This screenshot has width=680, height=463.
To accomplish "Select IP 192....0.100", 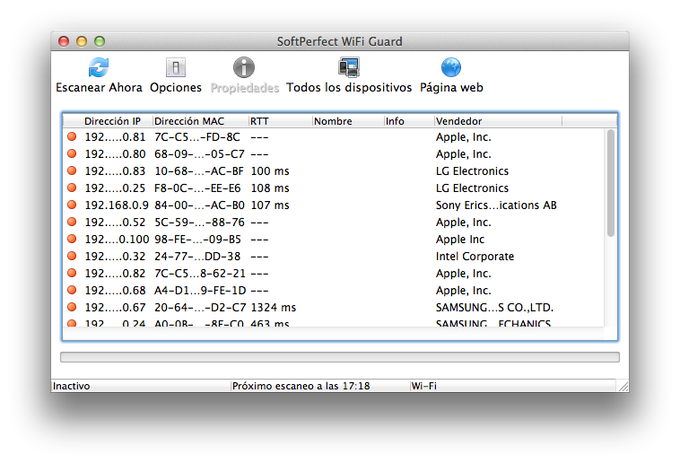I will [117, 239].
